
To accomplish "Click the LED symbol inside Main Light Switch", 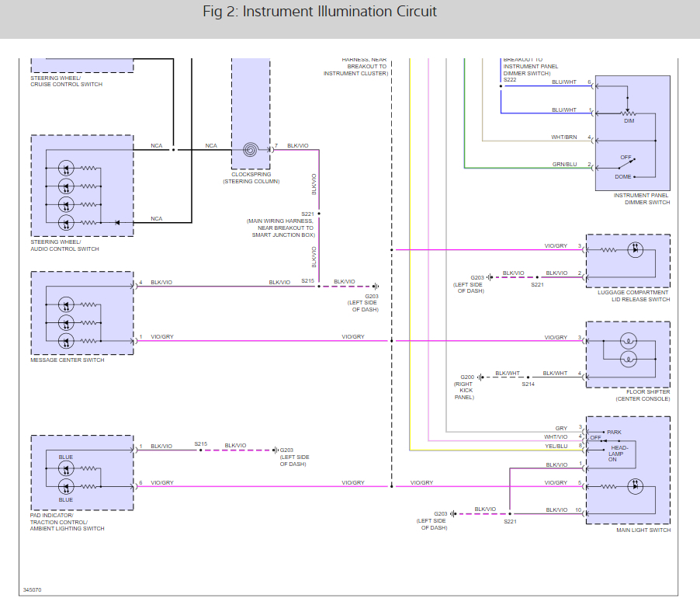I will pos(636,486).
